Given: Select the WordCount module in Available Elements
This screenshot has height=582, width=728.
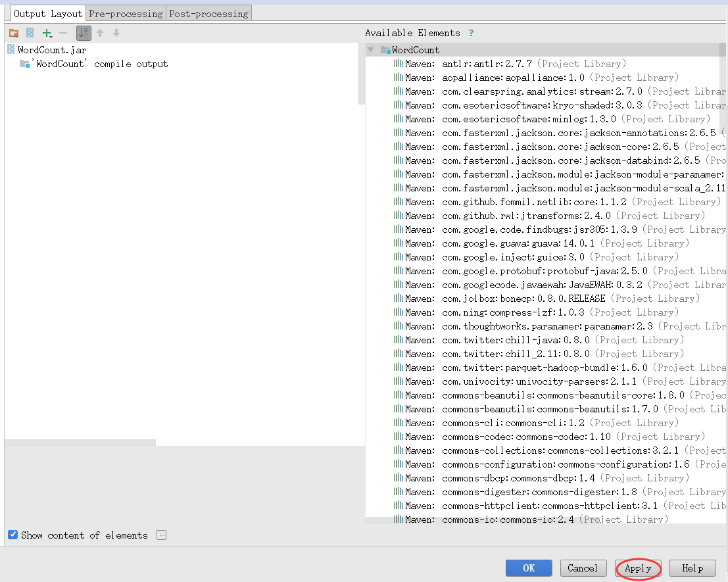Looking at the screenshot, I should click(410, 50).
